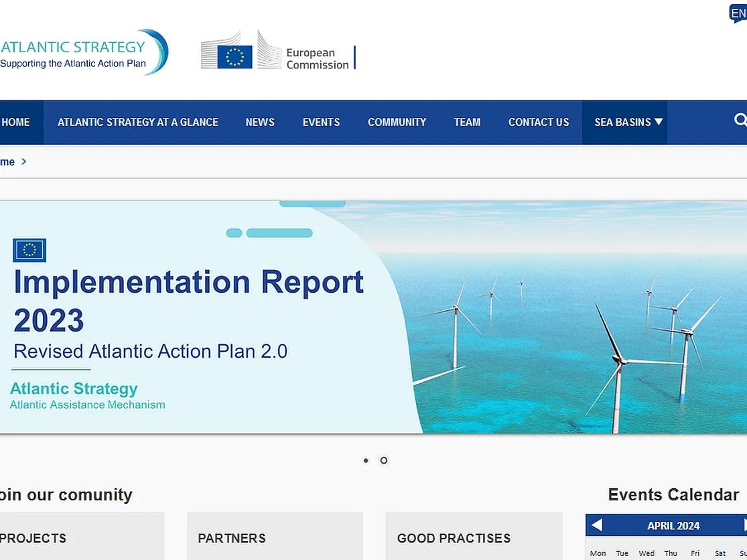The height and width of the screenshot is (560, 747).
Task: Open the Implementation Report 2023 banner
Action: (x=374, y=317)
